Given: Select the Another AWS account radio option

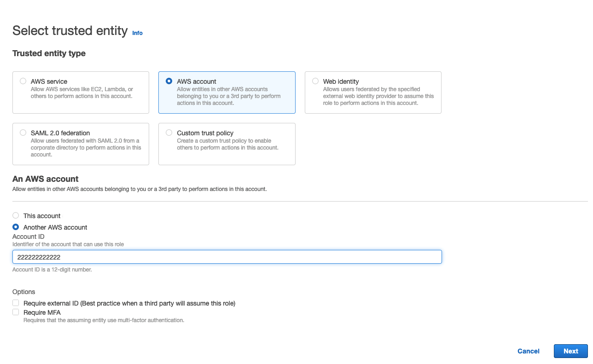Looking at the screenshot, I should point(16,227).
